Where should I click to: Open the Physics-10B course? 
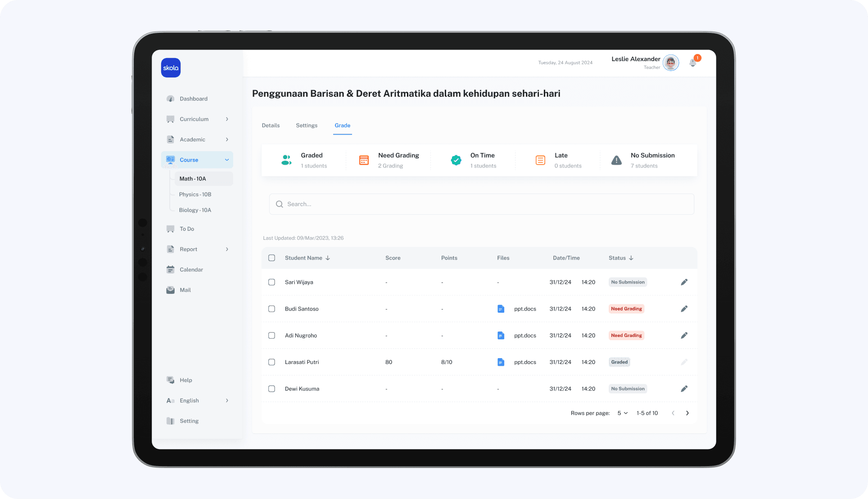195,194
